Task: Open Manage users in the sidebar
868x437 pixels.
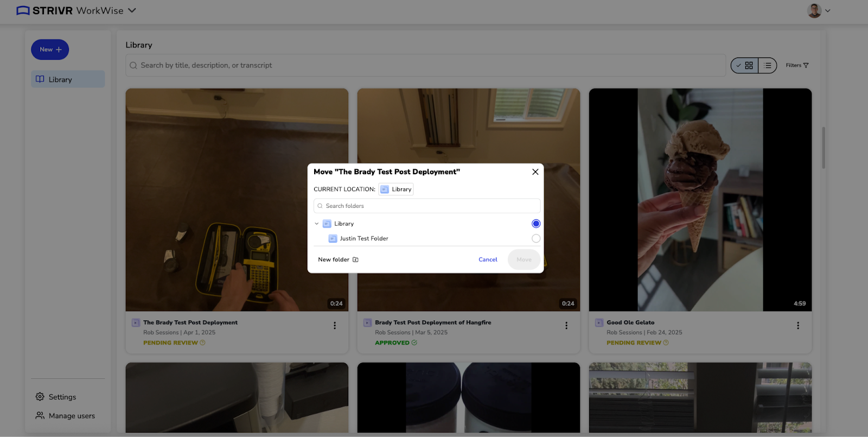Action: pyautogui.click(x=65, y=416)
